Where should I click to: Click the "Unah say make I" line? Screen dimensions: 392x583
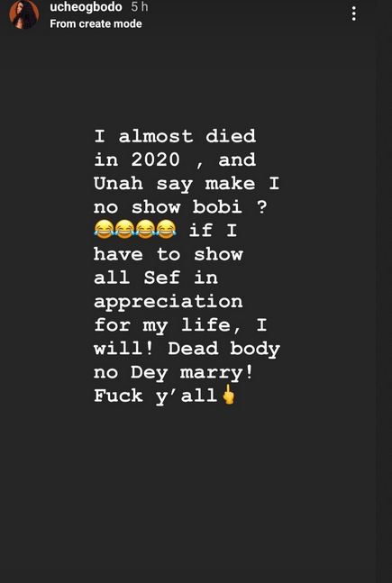click(x=187, y=184)
